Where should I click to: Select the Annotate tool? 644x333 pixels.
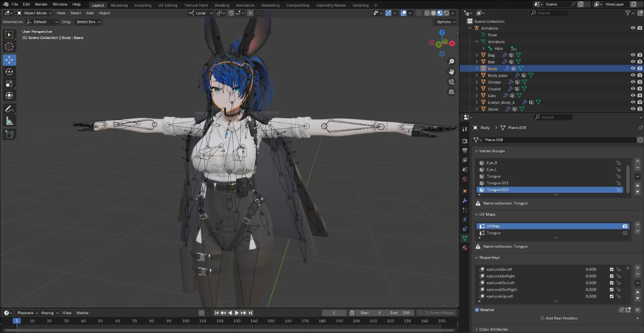click(9, 109)
